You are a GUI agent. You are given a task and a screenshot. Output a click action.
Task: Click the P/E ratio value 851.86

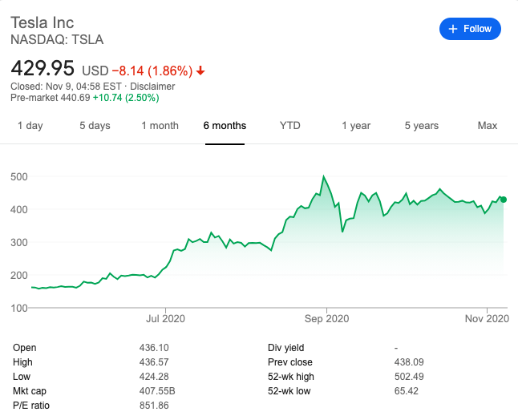[x=154, y=406]
